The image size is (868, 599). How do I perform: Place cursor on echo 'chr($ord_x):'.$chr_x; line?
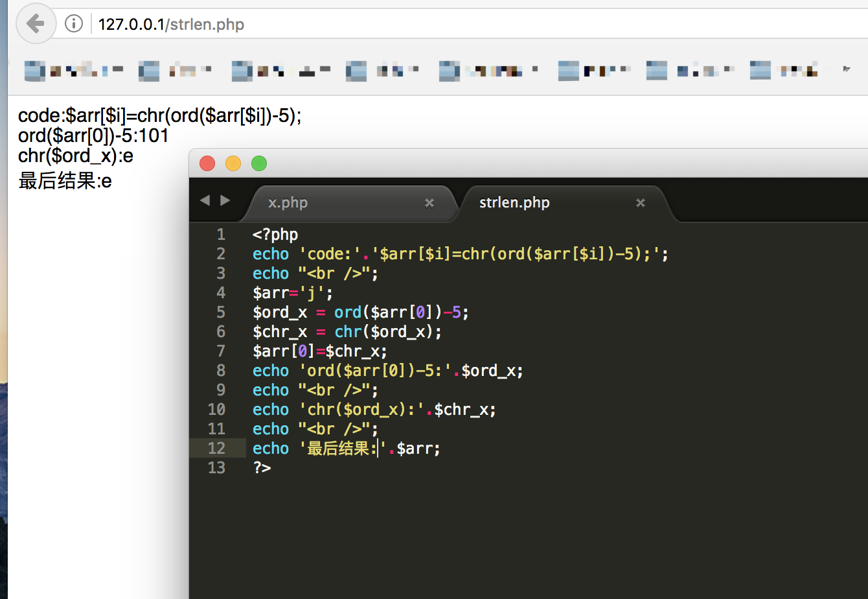(x=374, y=410)
